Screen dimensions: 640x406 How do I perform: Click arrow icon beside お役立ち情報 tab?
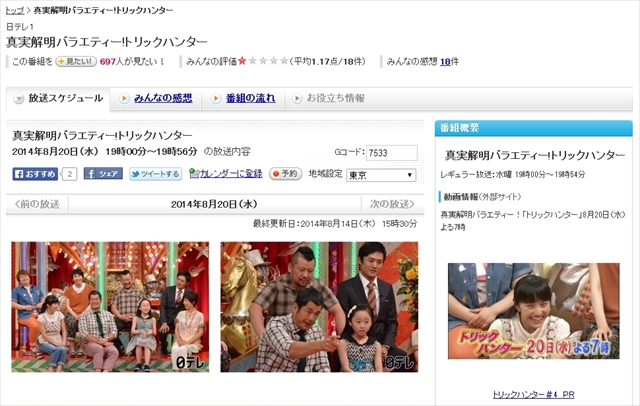coord(297,99)
